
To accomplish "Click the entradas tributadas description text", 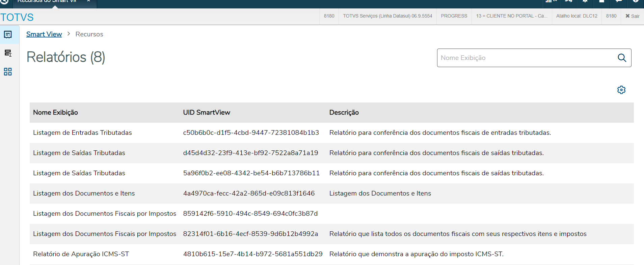I will click(x=440, y=132).
